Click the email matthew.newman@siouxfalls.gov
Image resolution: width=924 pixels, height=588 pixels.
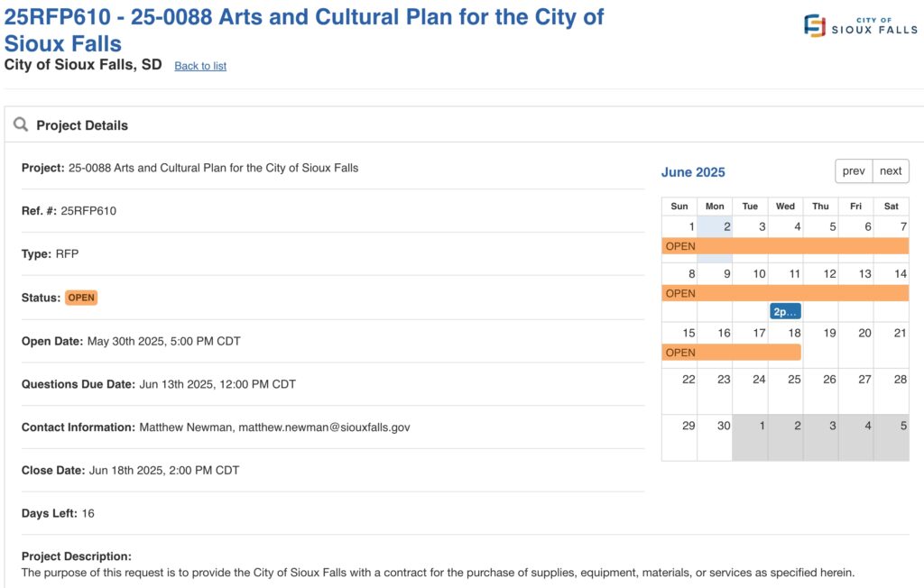(324, 427)
